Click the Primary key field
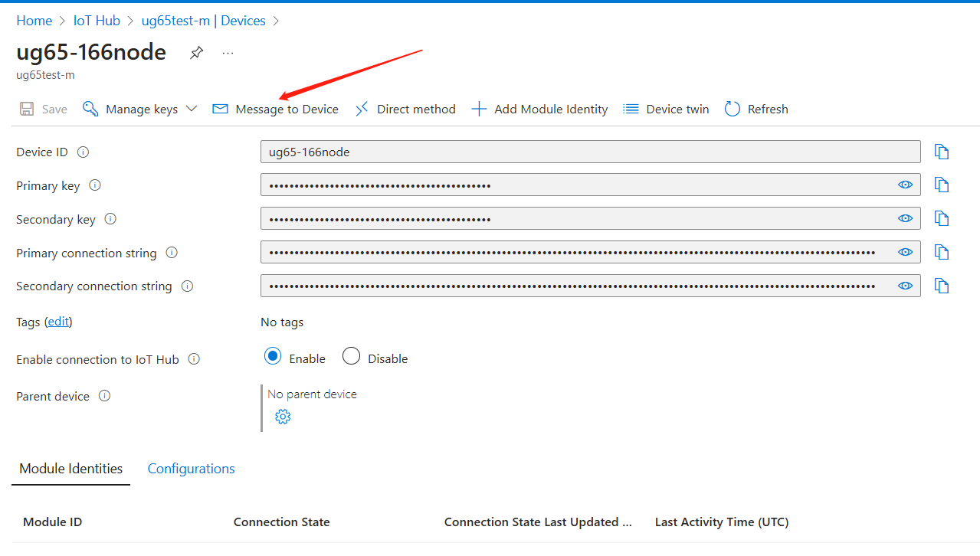This screenshot has width=980, height=556. pos(590,185)
